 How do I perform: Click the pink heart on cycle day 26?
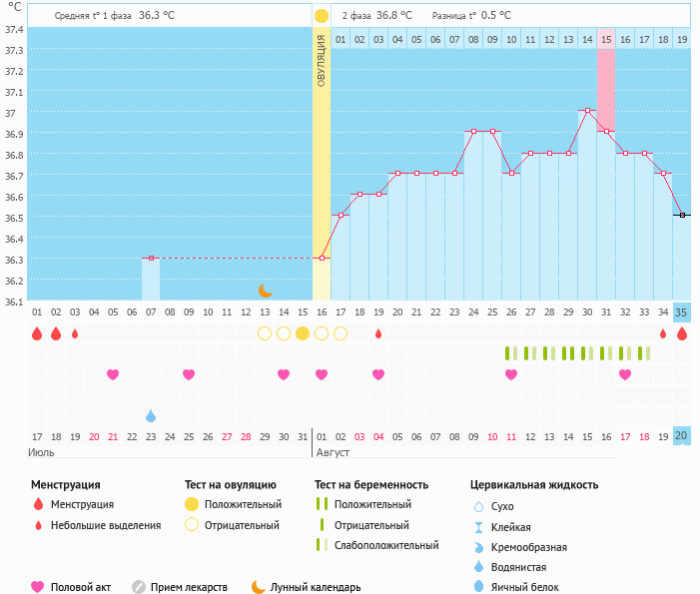click(x=511, y=374)
